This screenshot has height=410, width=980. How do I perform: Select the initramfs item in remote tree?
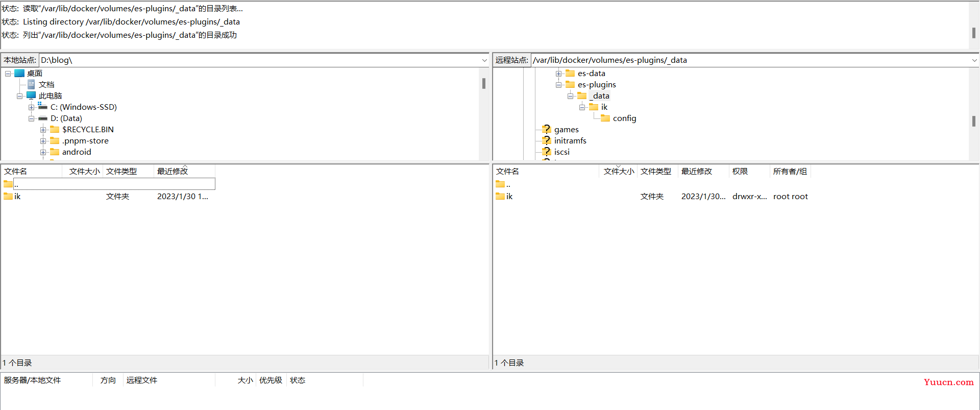click(x=570, y=141)
